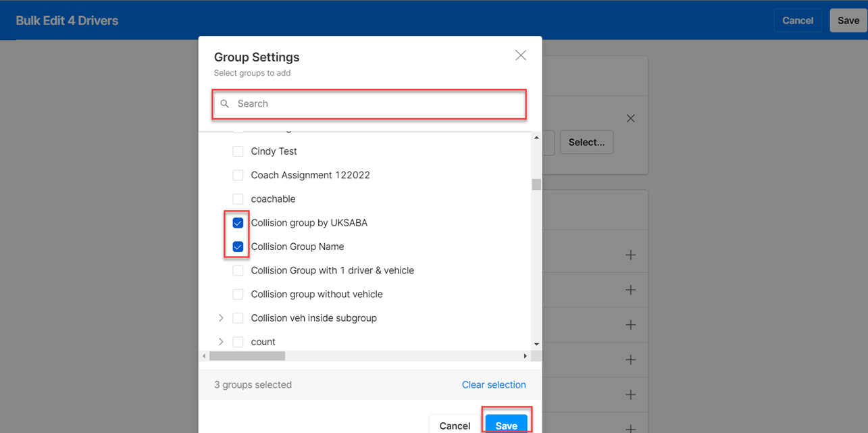The height and width of the screenshot is (433, 868).
Task: Expand the count group node
Action: point(221,342)
